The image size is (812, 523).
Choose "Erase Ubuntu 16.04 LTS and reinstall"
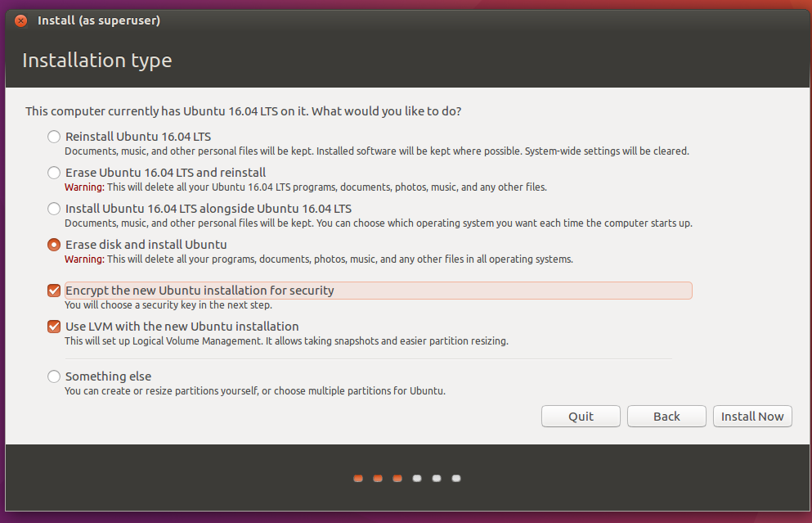[x=54, y=173]
